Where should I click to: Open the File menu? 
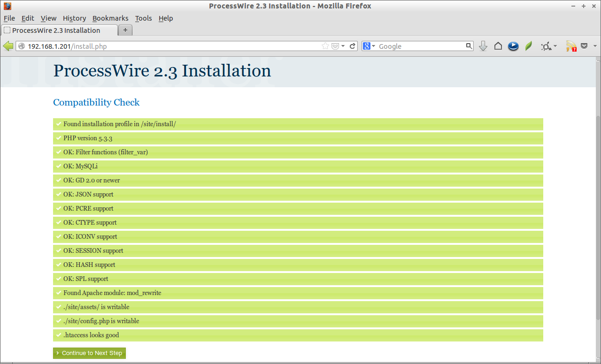(9, 18)
